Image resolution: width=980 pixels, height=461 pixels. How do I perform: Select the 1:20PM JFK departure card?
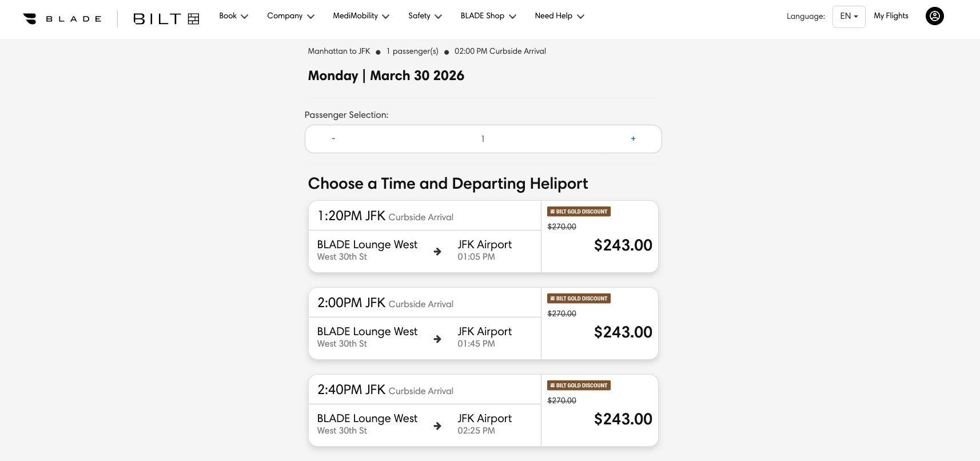coord(483,236)
